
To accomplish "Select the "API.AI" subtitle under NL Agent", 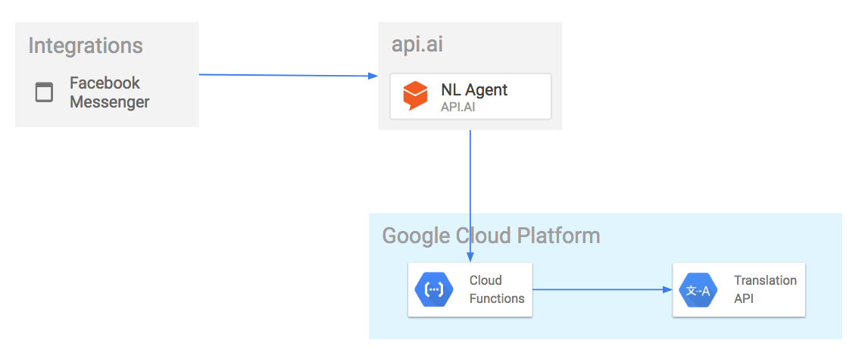I will [x=457, y=107].
